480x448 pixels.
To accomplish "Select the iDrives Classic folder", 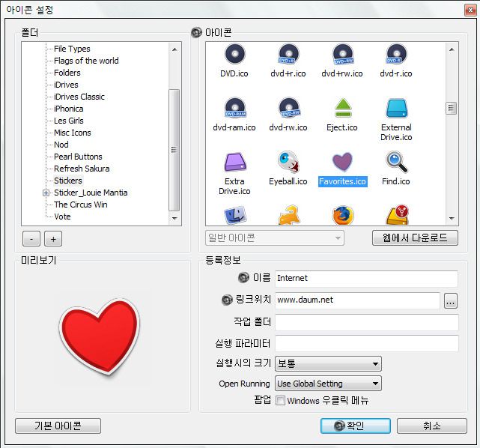I will 79,97.
